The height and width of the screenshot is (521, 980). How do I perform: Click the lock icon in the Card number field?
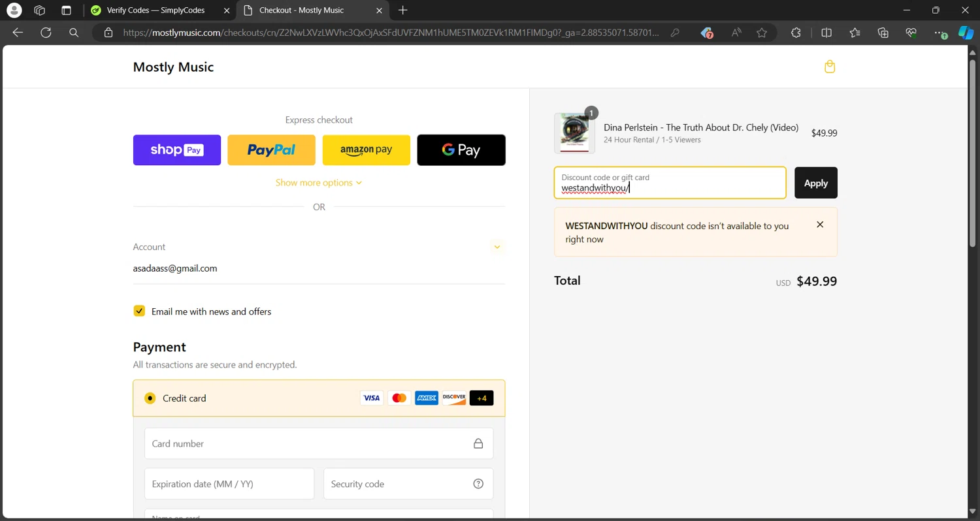click(x=478, y=444)
